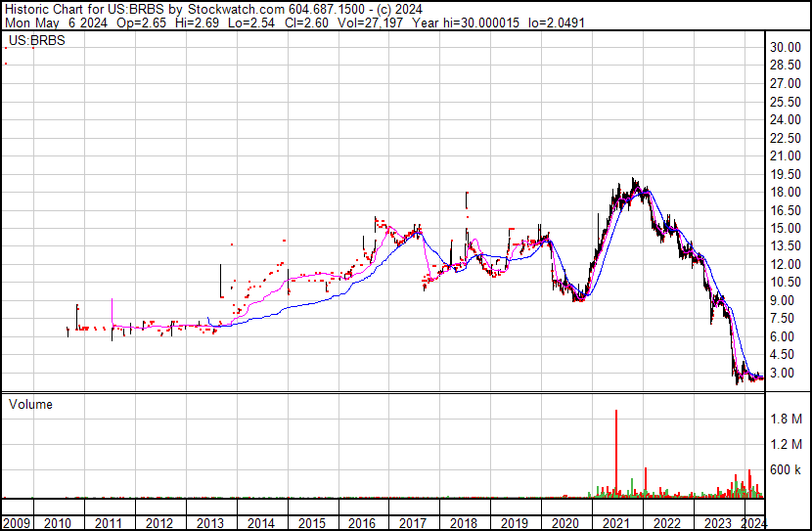Click the 'Year hi=30.000015' value in header
Viewport: 812px width, 531px height.
[x=466, y=23]
